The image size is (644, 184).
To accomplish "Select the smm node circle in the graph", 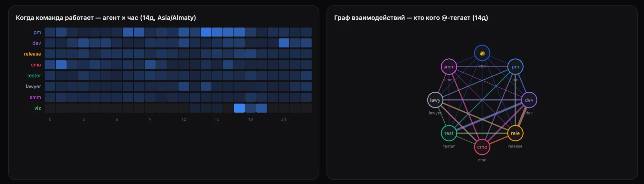I will 449,67.
